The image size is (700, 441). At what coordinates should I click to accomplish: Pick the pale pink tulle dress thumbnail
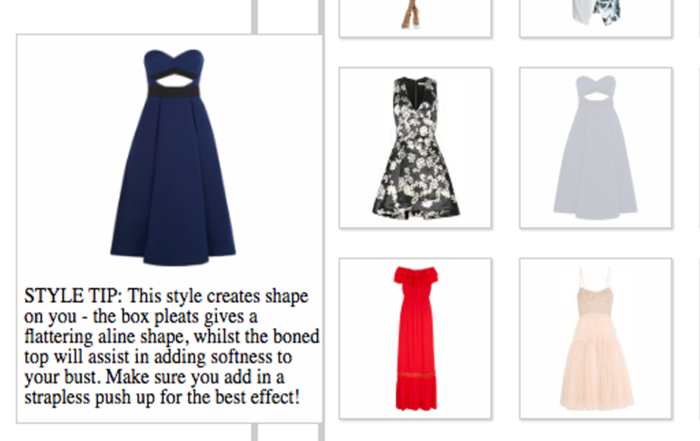[596, 338]
